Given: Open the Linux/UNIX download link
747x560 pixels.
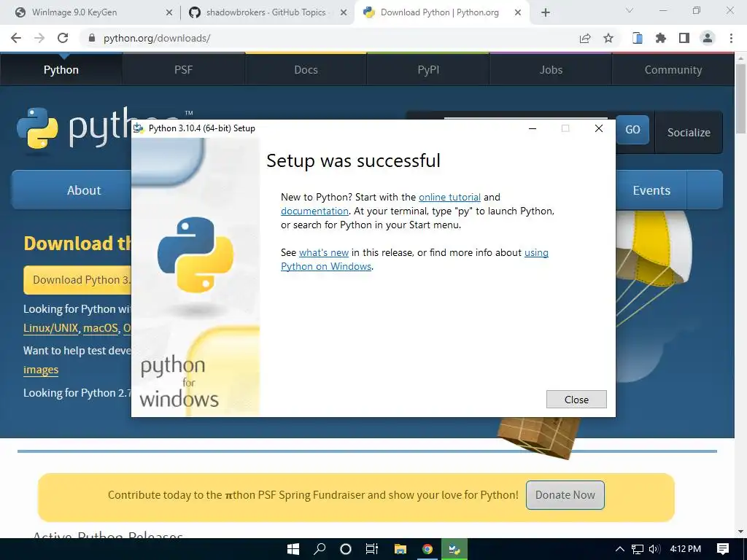Looking at the screenshot, I should point(50,328).
